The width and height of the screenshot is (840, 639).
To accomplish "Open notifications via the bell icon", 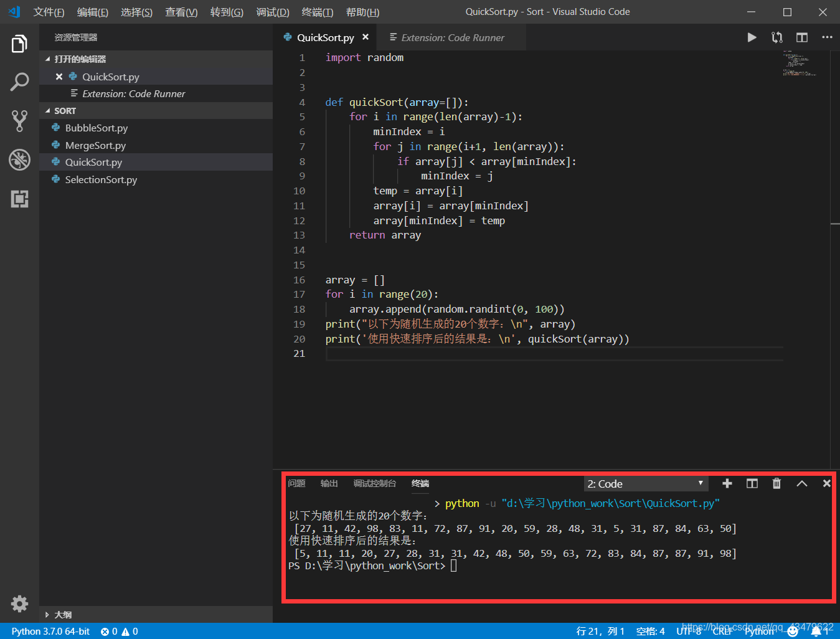I will [818, 631].
